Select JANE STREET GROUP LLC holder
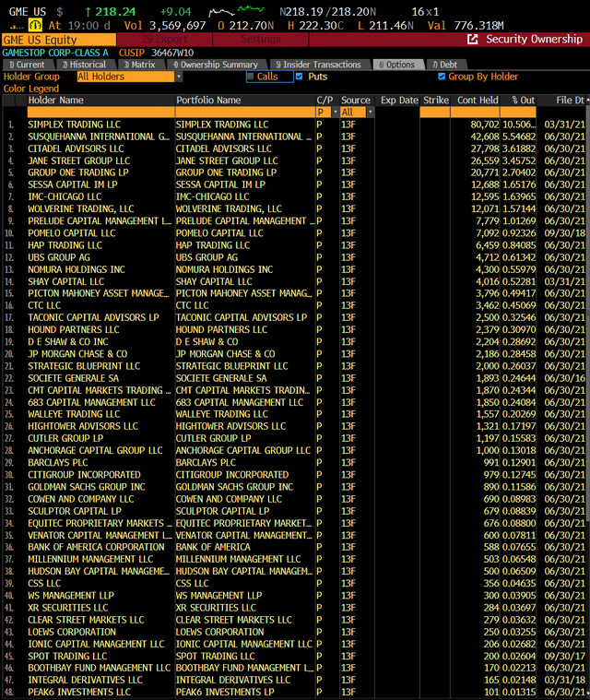The height and width of the screenshot is (700, 590). (x=79, y=160)
